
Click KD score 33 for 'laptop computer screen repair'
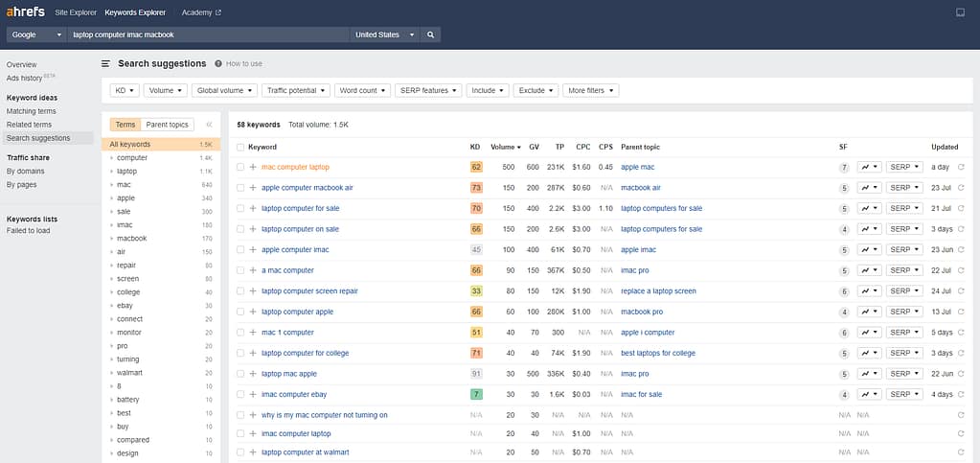tap(476, 291)
